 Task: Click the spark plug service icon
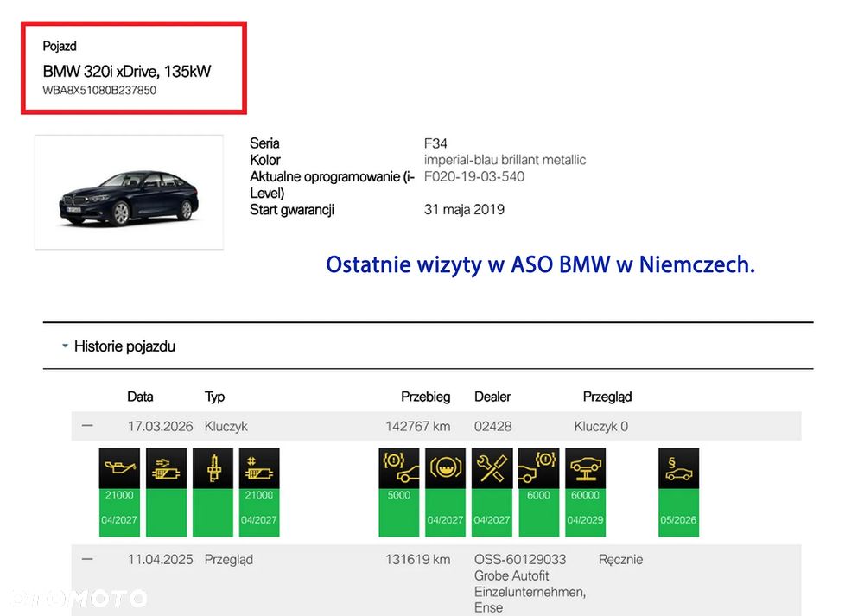213,468
